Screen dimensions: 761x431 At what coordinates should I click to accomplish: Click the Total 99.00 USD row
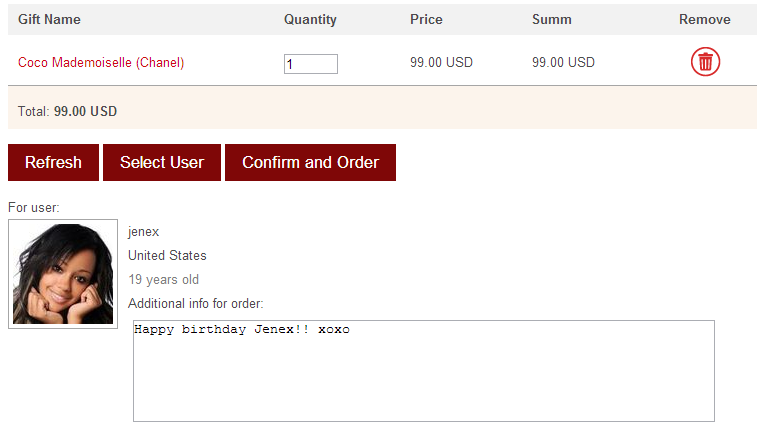(382, 111)
